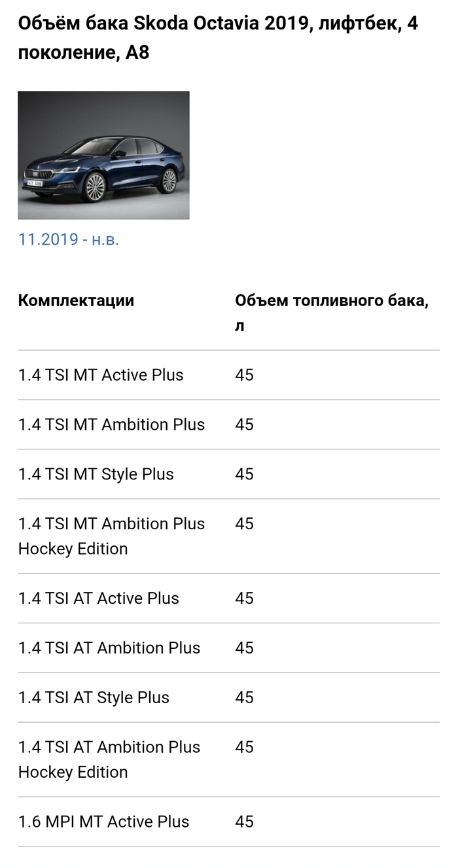Open the 11.2019 - н.в. link

pos(69,239)
